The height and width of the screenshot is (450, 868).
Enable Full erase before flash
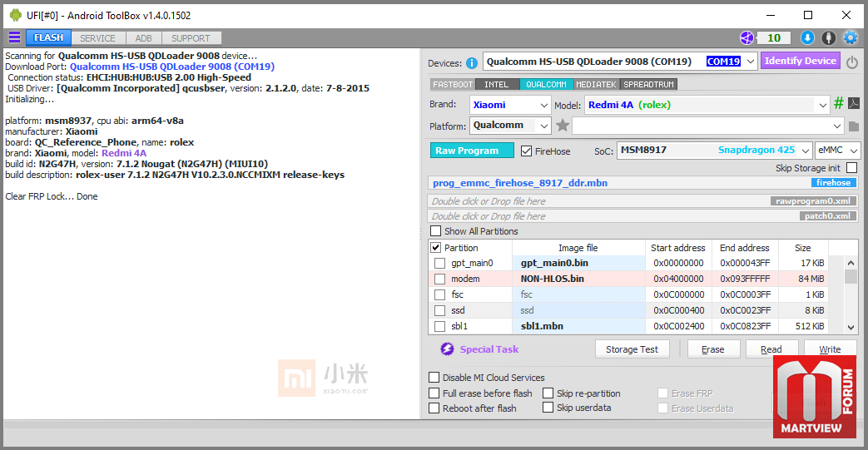[434, 393]
